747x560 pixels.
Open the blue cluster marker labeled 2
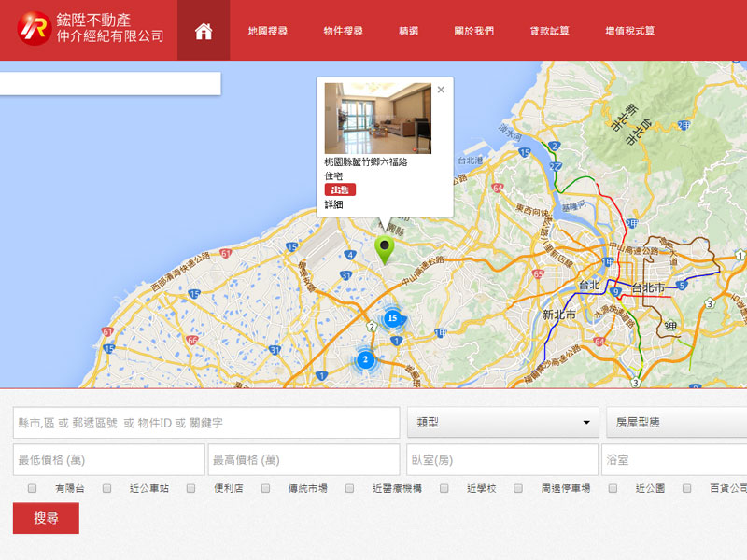[x=365, y=359]
